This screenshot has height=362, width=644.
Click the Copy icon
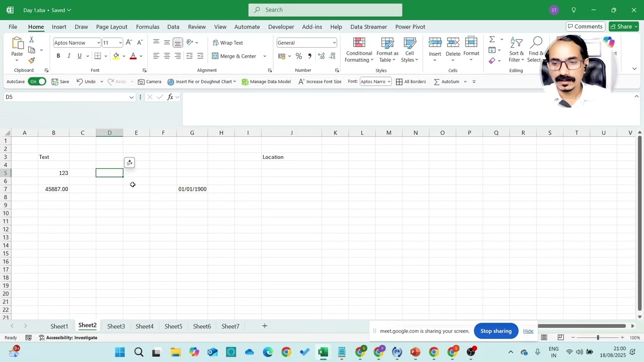pos(32,50)
